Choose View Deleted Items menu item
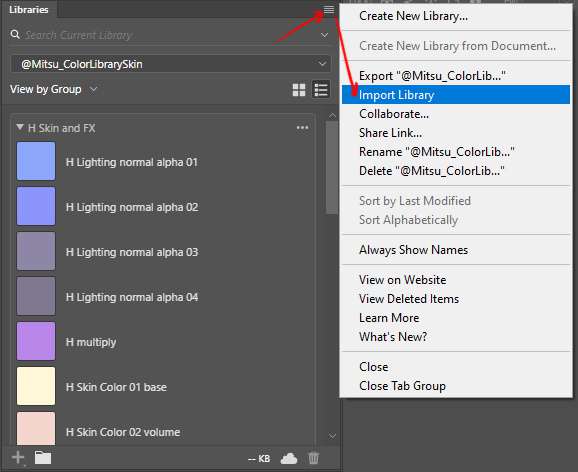The width and height of the screenshot is (578, 472). coord(456,299)
